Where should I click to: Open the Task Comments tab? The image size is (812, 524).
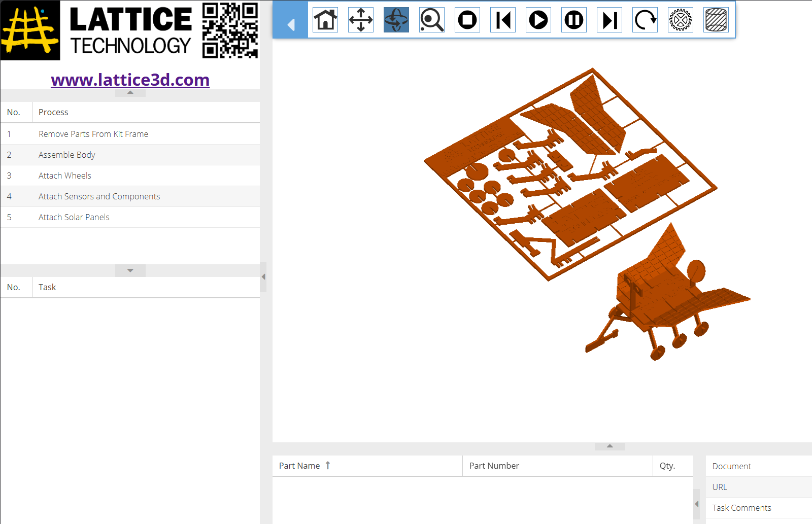click(x=741, y=508)
